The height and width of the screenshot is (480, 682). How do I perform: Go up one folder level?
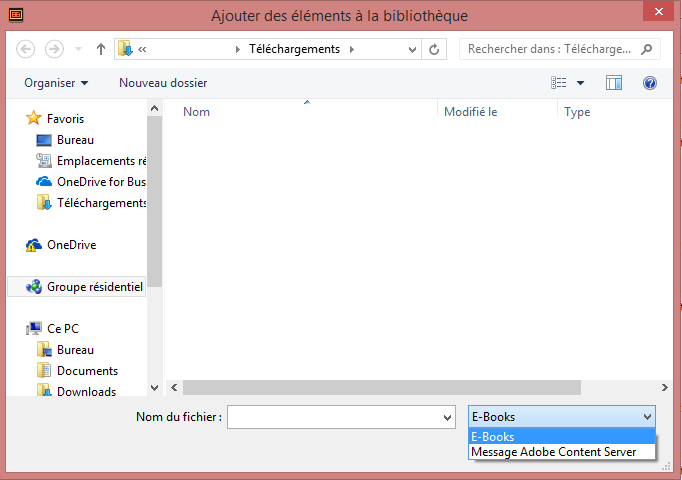[100, 49]
